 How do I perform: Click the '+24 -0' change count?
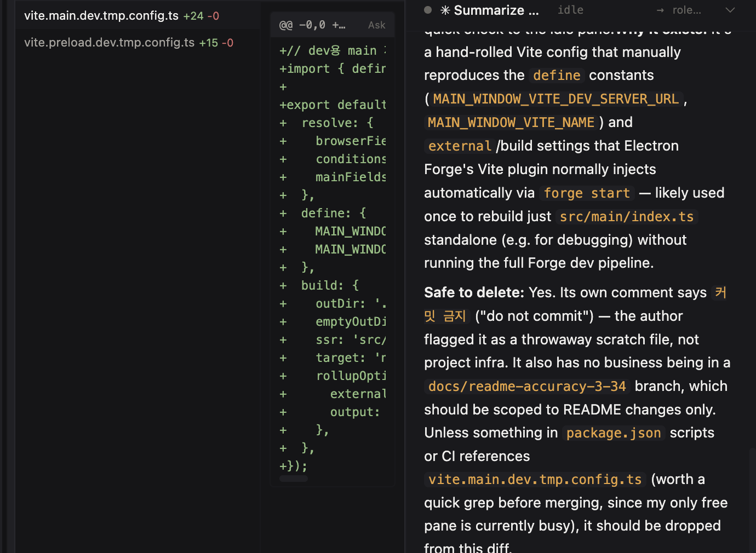pos(201,16)
